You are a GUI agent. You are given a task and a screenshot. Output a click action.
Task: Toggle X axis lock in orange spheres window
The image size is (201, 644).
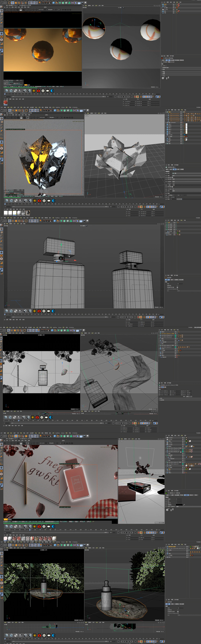point(30,3)
